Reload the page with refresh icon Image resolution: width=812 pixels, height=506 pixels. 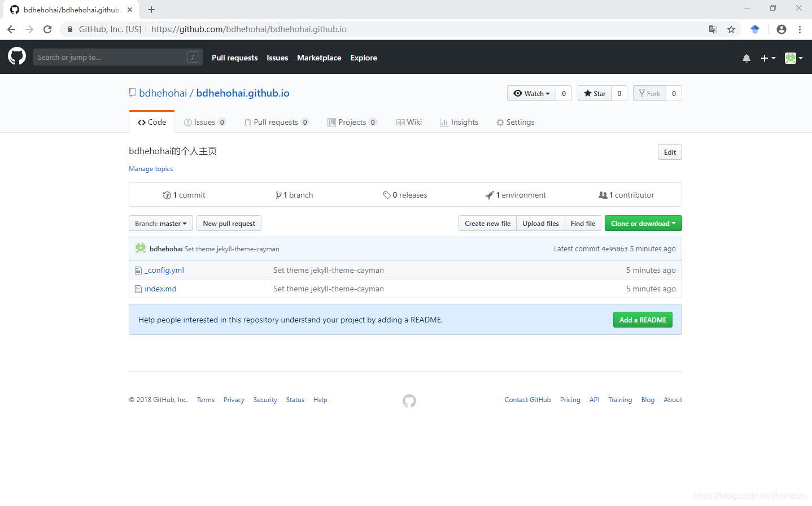[47, 29]
